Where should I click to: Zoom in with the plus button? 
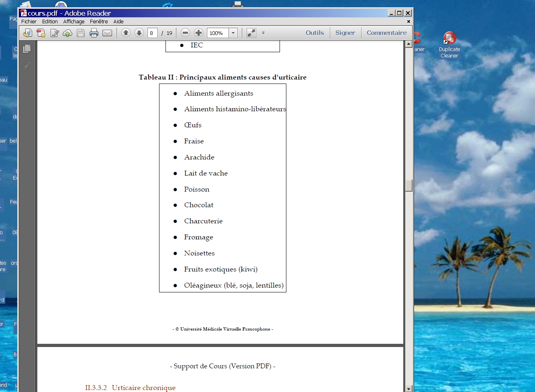pyautogui.click(x=198, y=33)
